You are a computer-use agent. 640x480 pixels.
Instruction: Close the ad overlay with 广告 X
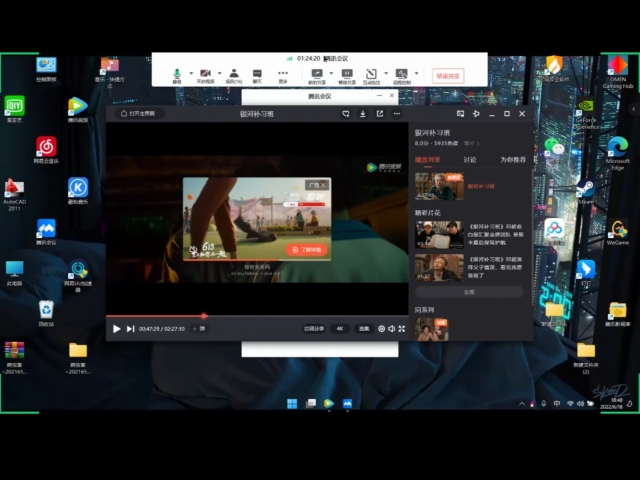323,185
